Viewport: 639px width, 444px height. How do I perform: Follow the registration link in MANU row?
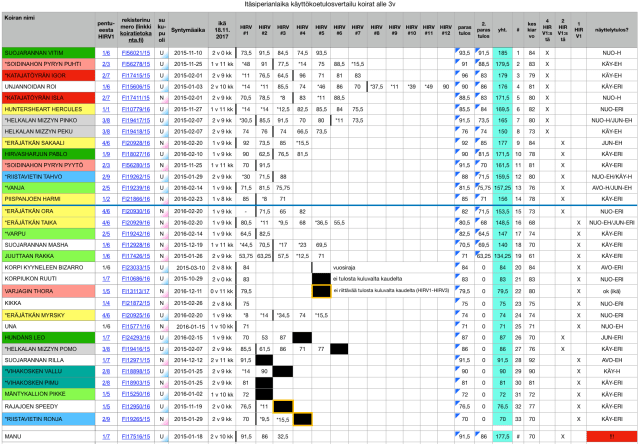click(x=135, y=436)
